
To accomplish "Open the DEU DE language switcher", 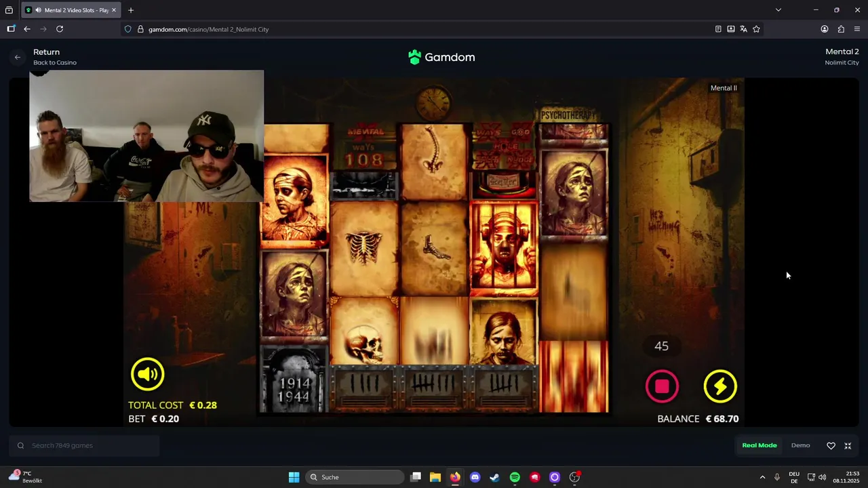I will click(x=794, y=477).
